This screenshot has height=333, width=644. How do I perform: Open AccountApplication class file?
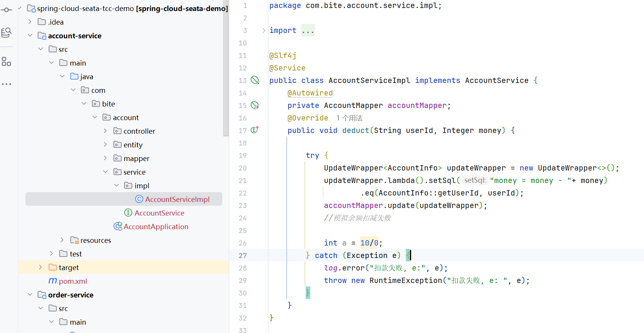coord(156,227)
